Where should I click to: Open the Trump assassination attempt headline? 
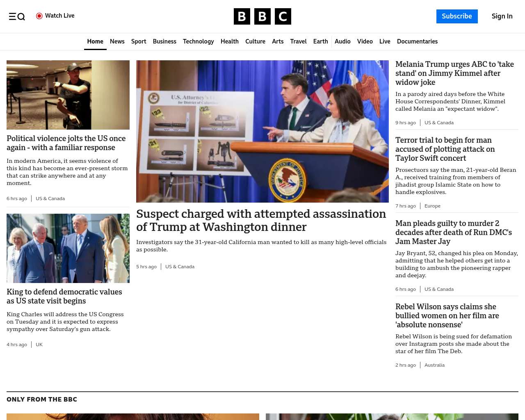261,220
